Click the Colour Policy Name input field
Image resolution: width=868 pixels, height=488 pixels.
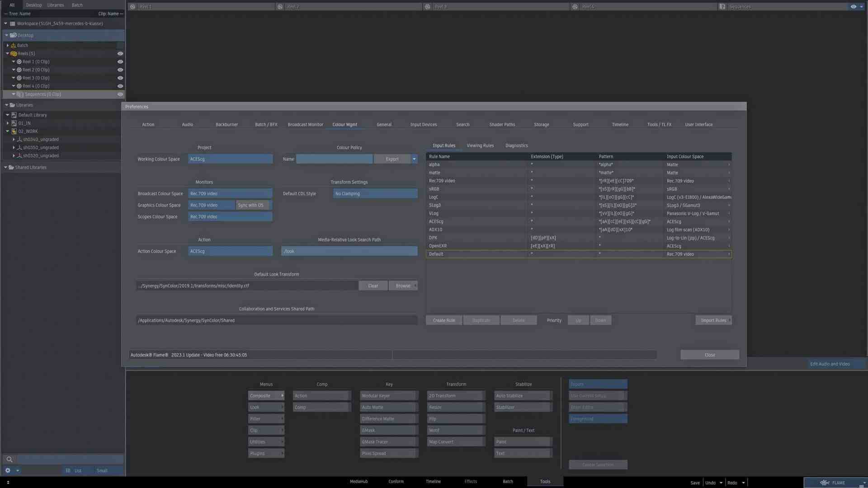(x=335, y=159)
